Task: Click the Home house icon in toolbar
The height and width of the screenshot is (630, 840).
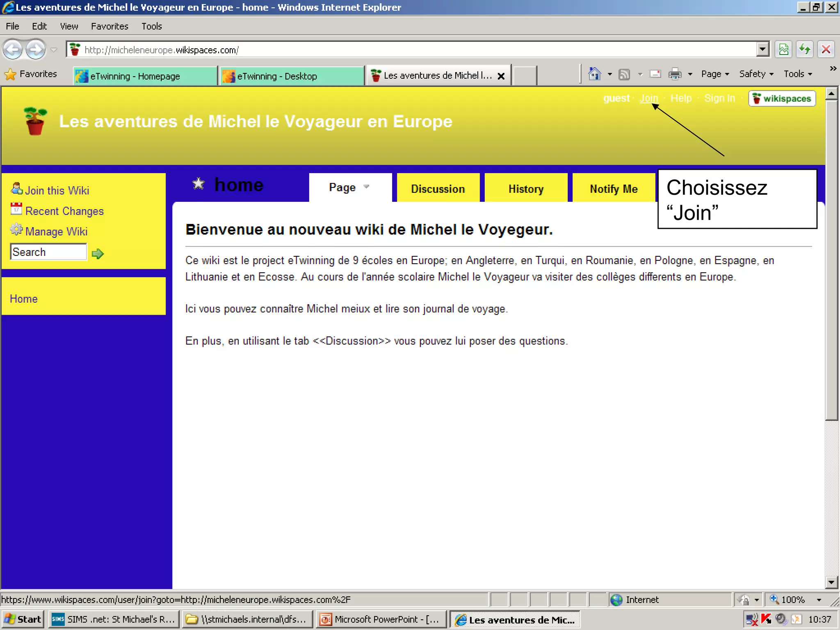Action: pos(594,74)
